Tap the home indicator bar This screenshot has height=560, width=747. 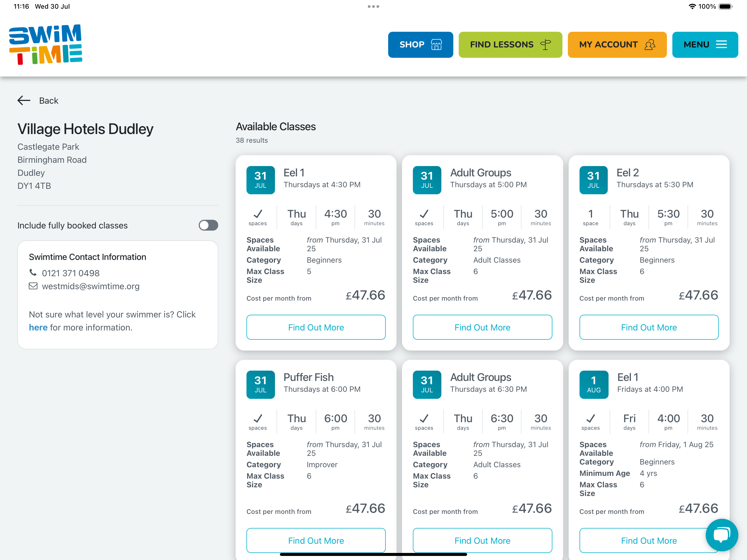[x=373, y=554]
